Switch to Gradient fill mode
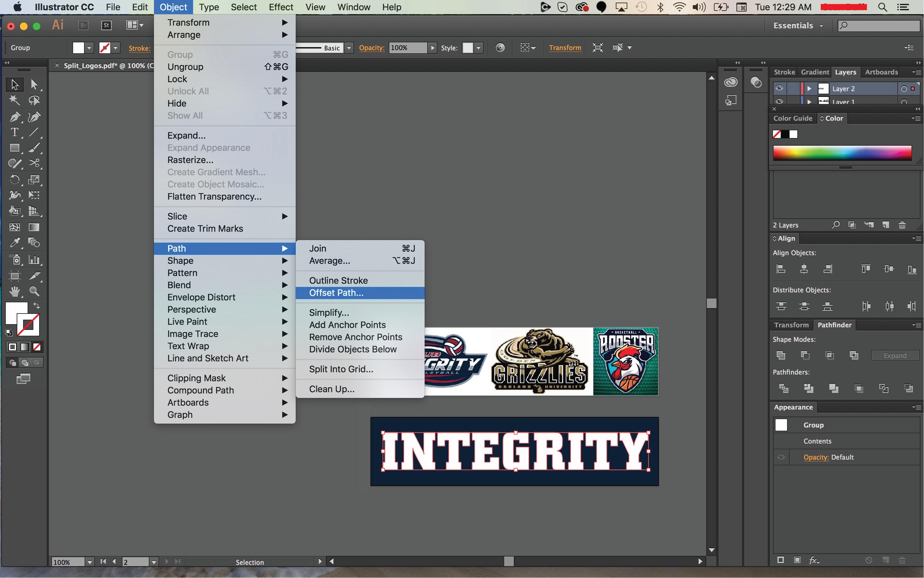924x578 pixels. [24, 347]
